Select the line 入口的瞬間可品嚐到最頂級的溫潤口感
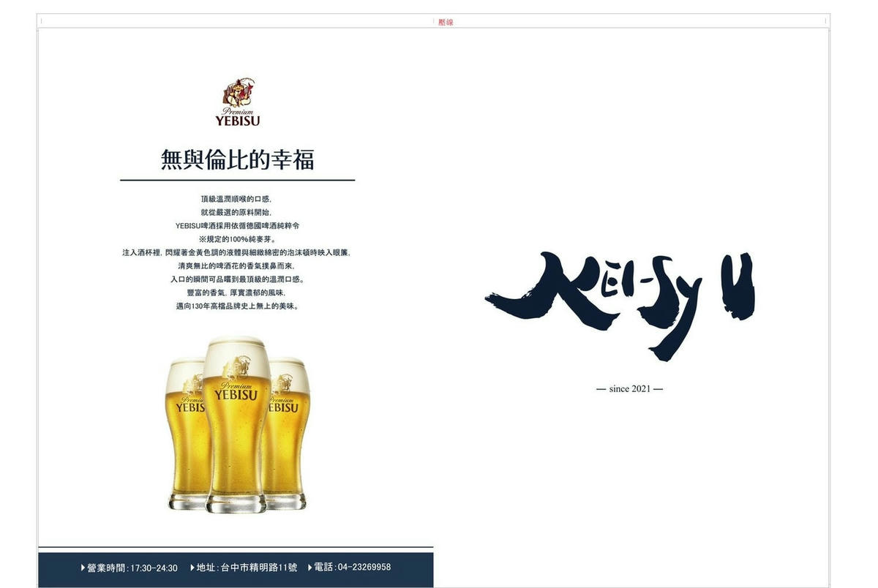The width and height of the screenshot is (878, 588). pyautogui.click(x=237, y=279)
